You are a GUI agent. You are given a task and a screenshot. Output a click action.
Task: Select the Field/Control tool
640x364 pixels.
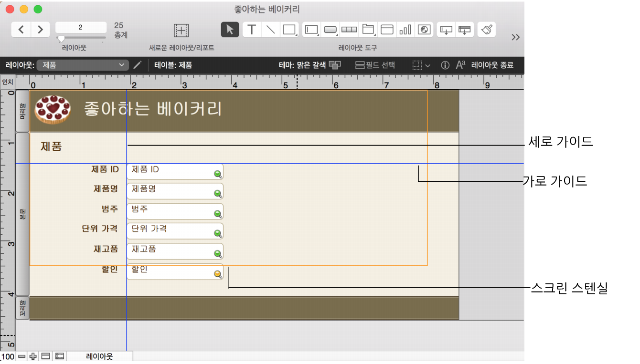pyautogui.click(x=311, y=30)
